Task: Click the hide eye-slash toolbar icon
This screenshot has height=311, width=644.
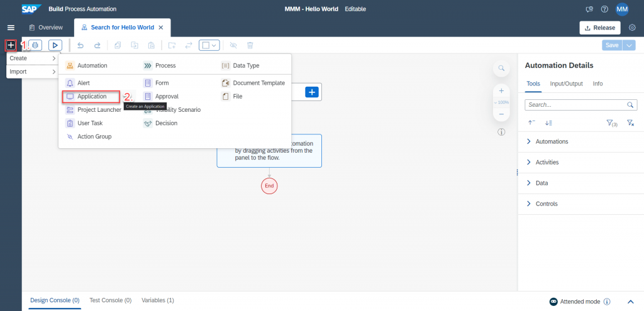Action: click(233, 45)
